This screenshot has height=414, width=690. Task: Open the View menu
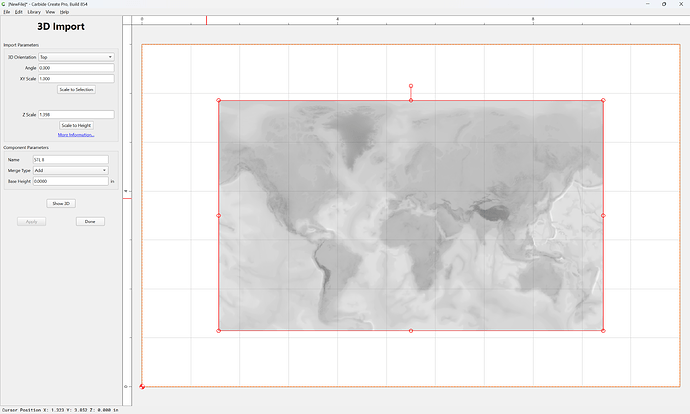click(x=50, y=12)
